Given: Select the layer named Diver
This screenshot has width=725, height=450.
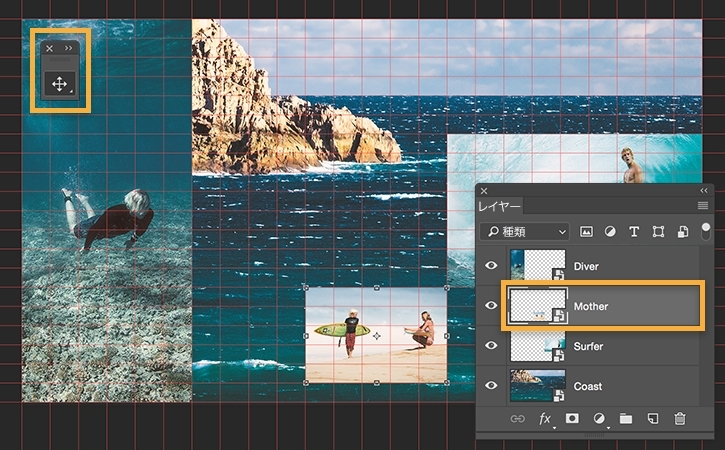Looking at the screenshot, I should click(x=586, y=266).
